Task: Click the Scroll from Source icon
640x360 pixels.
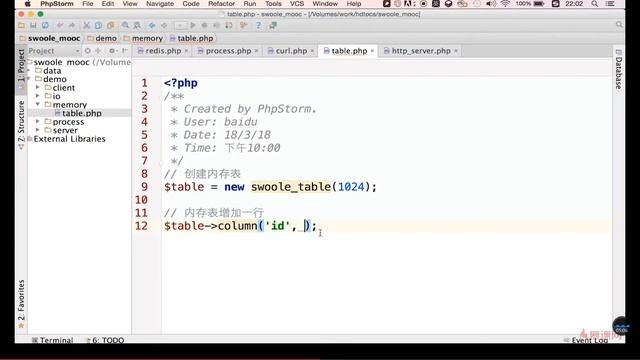Action: tap(87, 51)
